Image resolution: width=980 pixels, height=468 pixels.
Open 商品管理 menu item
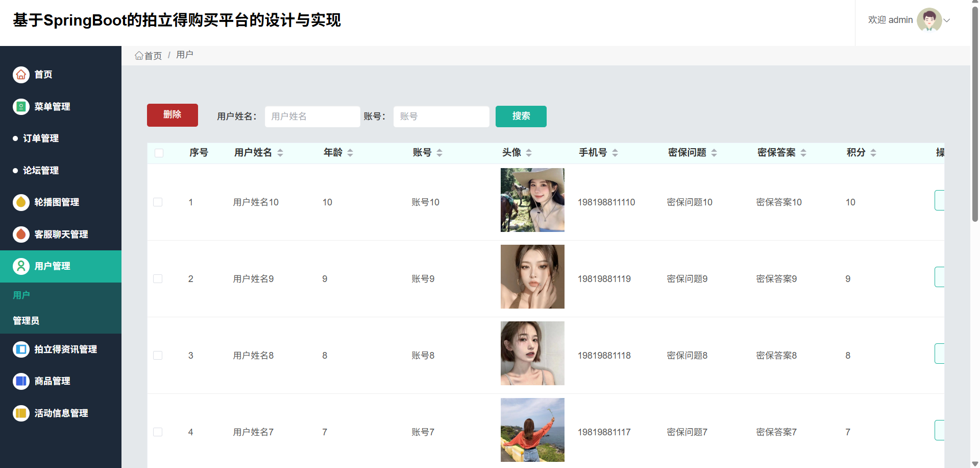pos(61,381)
